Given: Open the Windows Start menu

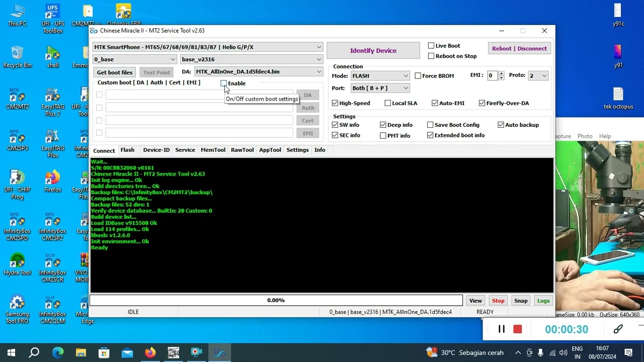Looking at the screenshot, I should tap(11, 352).
